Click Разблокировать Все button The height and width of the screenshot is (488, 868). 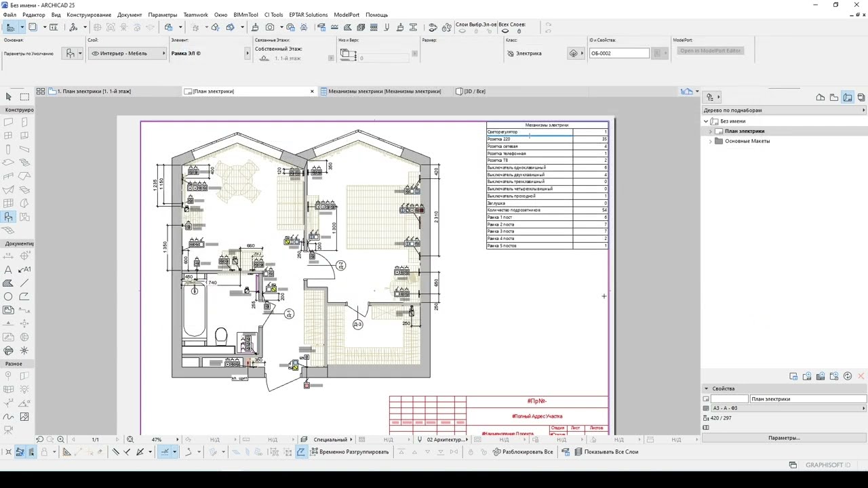[x=522, y=452]
